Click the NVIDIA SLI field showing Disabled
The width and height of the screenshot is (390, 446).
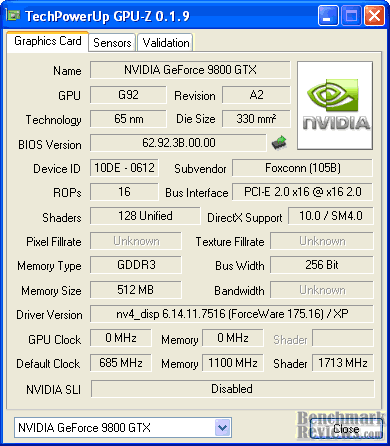point(232,389)
